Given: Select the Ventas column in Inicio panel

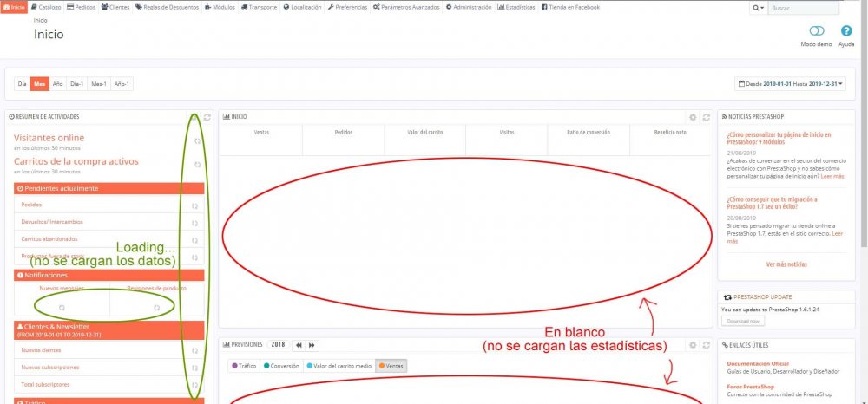Looking at the screenshot, I should pos(262,140).
